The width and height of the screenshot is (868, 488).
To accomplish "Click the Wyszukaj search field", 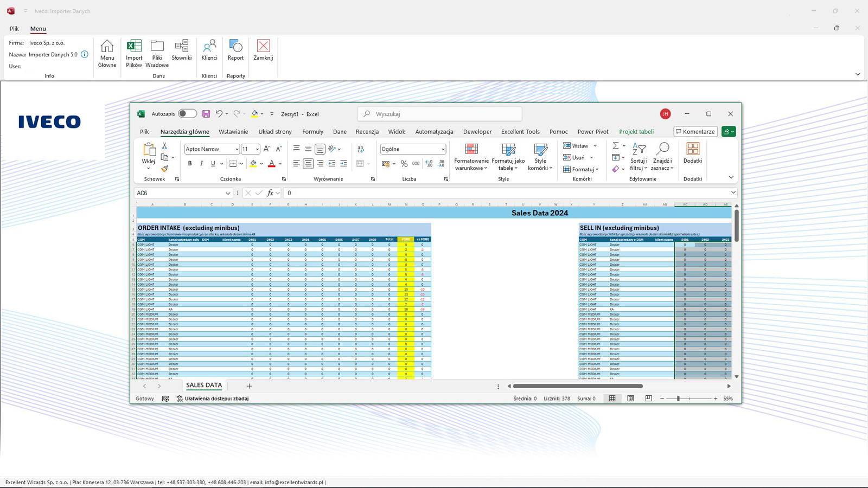I will tap(439, 114).
